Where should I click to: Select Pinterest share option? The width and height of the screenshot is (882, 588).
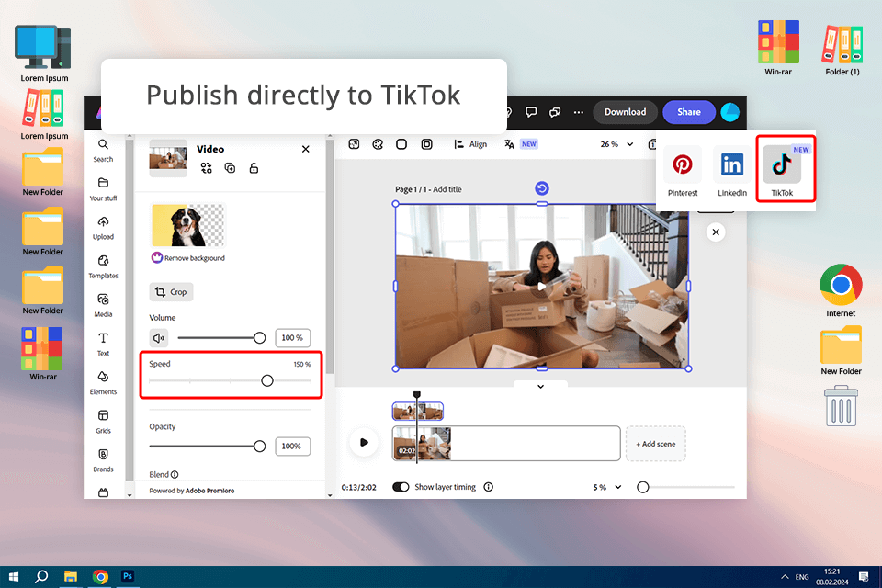[x=683, y=171]
